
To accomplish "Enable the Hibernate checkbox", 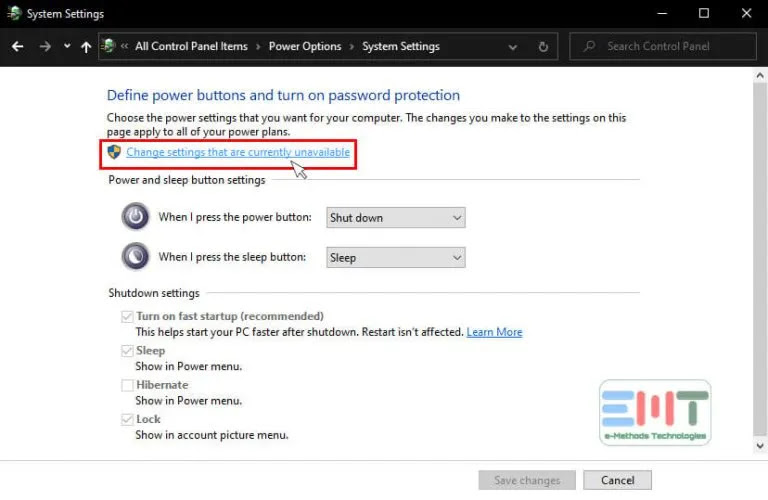I will (x=127, y=385).
